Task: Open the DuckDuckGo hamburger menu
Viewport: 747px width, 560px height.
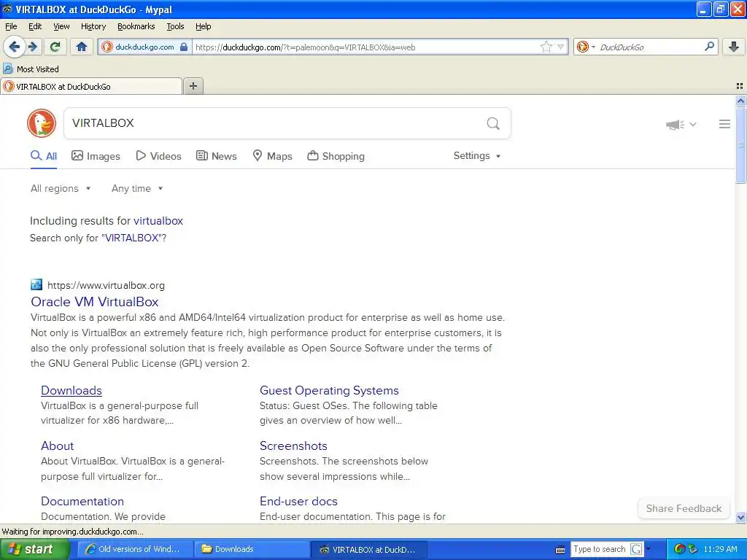Action: pos(724,124)
